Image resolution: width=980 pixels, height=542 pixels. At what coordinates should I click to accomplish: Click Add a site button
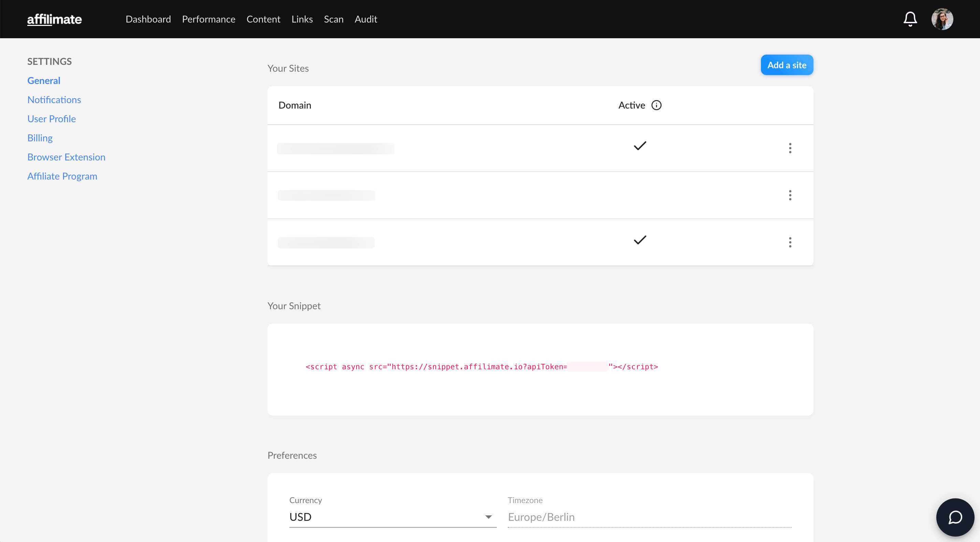point(787,65)
